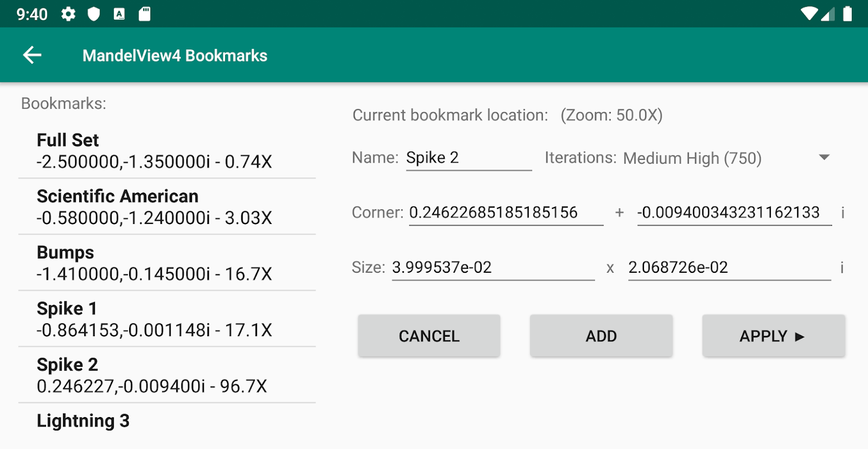Pick the Lightning 3 bookmark
This screenshot has width=868, height=449.
coord(167,421)
